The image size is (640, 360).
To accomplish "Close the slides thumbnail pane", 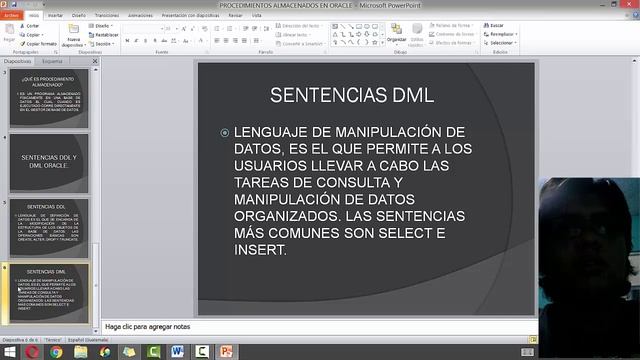I will pyautogui.click(x=95, y=61).
